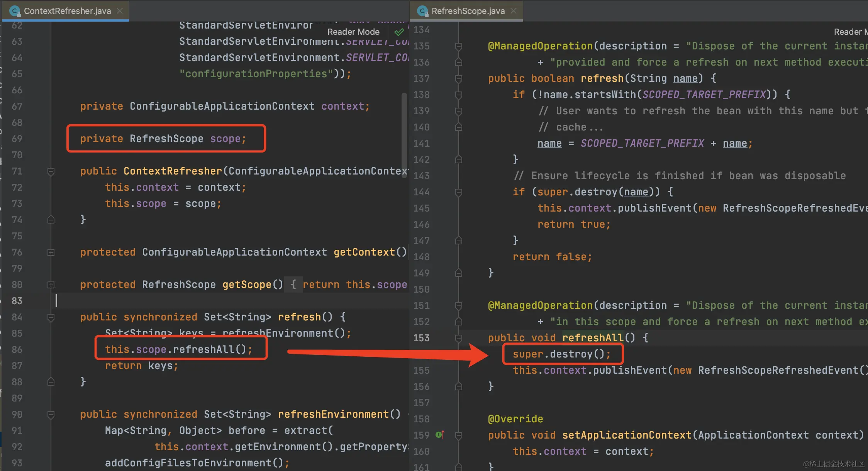The height and width of the screenshot is (471, 868).
Task: Toggle Reader Mode in the left editor
Action: point(353,32)
